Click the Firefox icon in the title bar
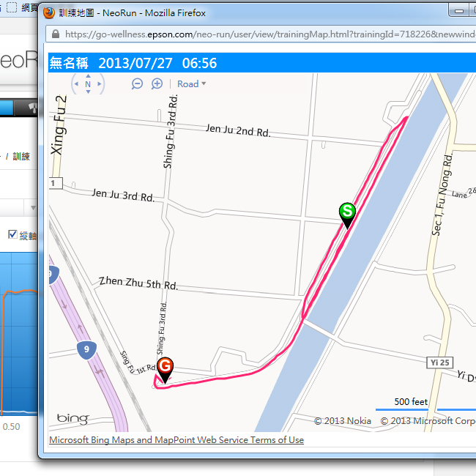The image size is (476, 476). (49, 12)
